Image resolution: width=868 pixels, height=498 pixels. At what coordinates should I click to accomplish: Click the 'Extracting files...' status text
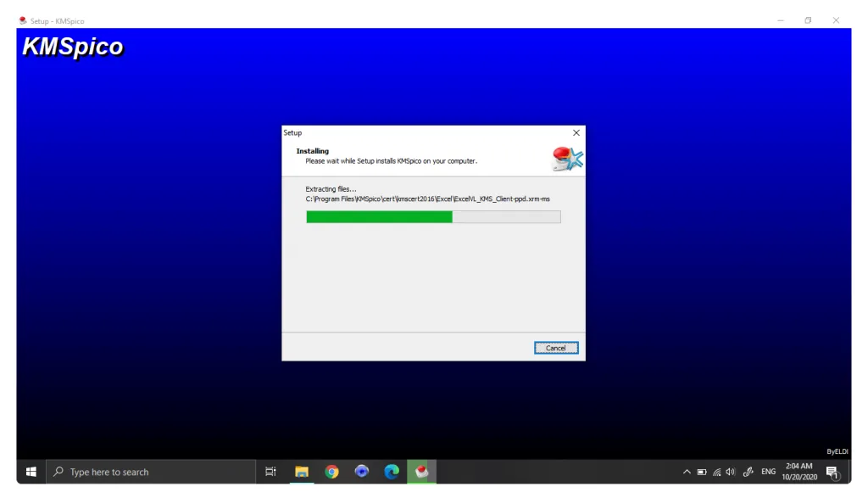(x=331, y=189)
